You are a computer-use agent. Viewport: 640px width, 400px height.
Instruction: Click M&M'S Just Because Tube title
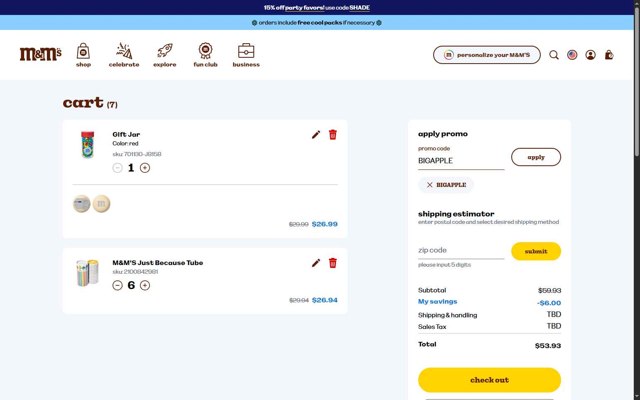[158, 262]
